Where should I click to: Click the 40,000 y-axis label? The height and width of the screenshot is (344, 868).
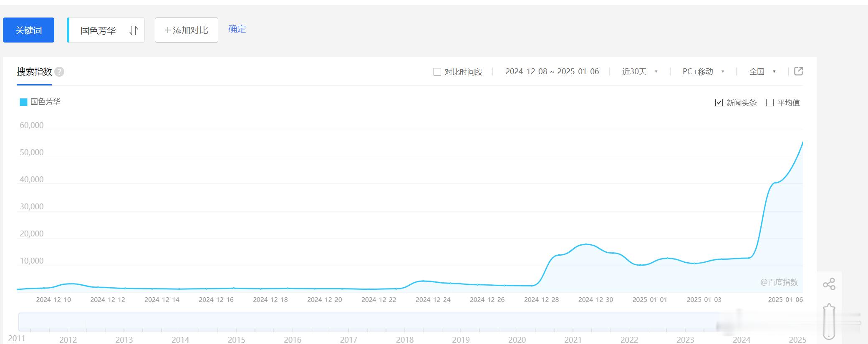click(x=32, y=179)
